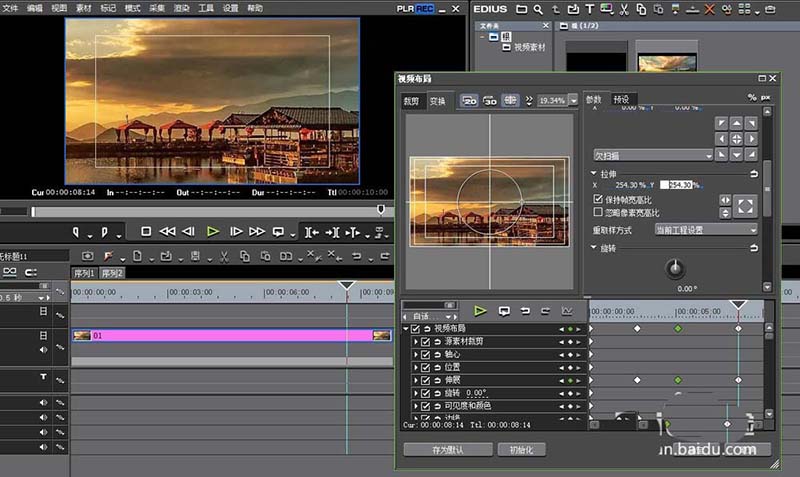
Task: Switch Video Layout to 3D mode
Action: pyautogui.click(x=490, y=101)
